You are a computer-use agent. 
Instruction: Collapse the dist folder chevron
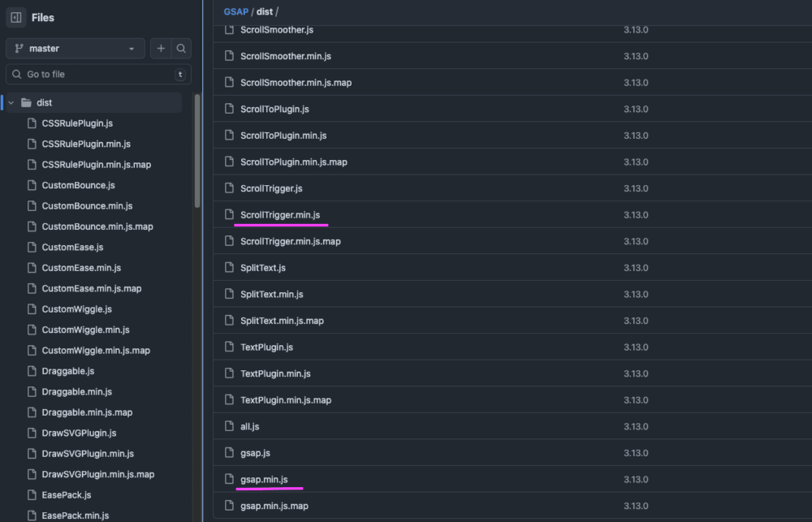click(x=11, y=103)
